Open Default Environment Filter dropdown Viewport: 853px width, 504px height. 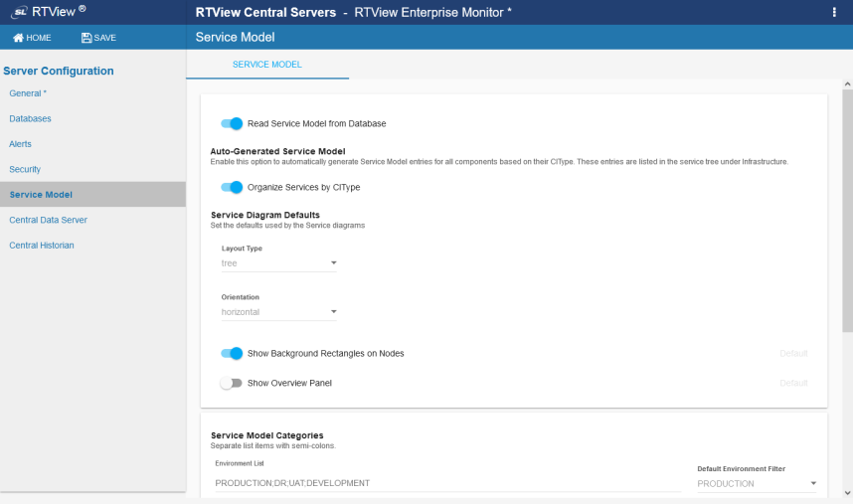[x=757, y=483]
